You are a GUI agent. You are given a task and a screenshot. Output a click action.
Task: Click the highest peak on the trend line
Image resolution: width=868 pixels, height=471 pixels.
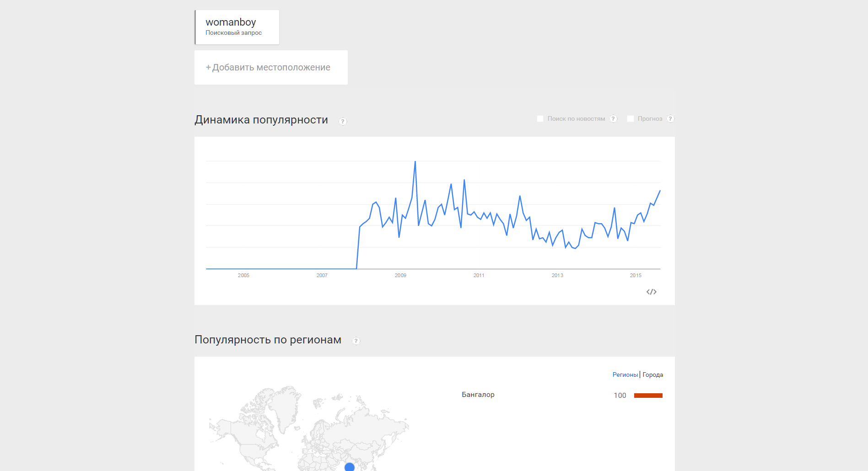pos(415,161)
